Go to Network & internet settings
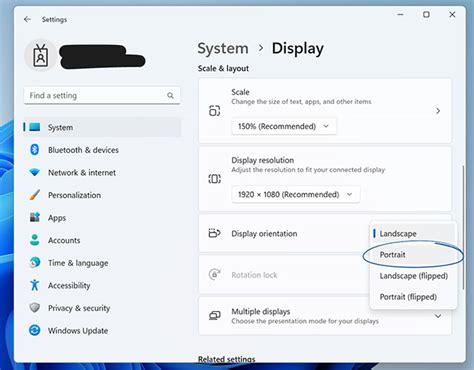The height and width of the screenshot is (370, 474). 102,172
